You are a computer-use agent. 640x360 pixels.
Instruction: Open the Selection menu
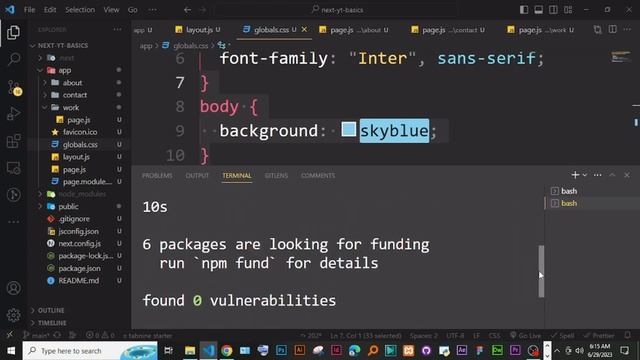[x=80, y=10]
